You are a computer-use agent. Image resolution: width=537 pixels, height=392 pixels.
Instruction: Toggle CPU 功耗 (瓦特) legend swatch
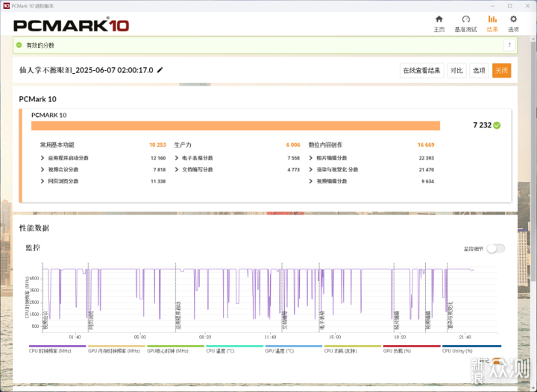(x=352, y=346)
